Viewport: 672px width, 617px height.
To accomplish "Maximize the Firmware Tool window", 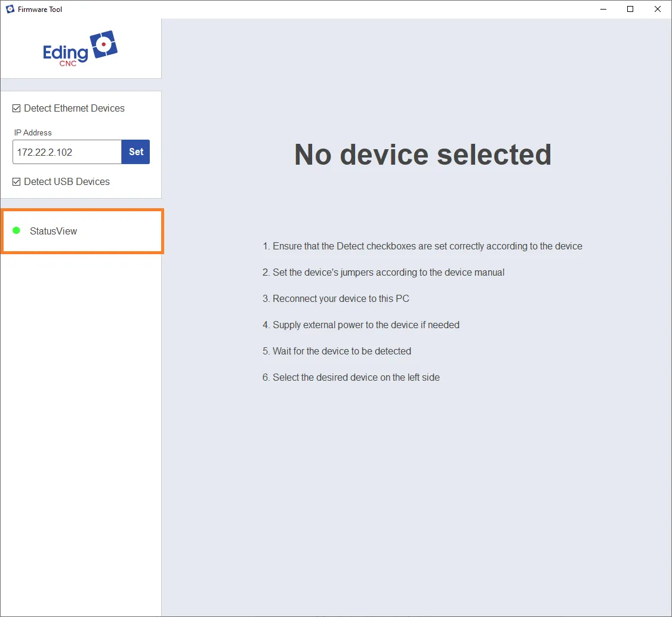I will click(x=630, y=9).
